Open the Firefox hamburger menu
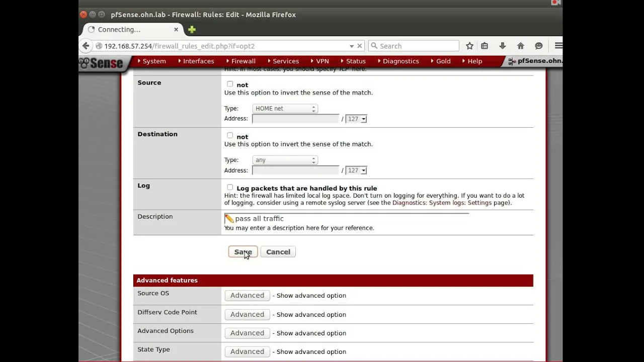The image size is (644, 362). 558,46
